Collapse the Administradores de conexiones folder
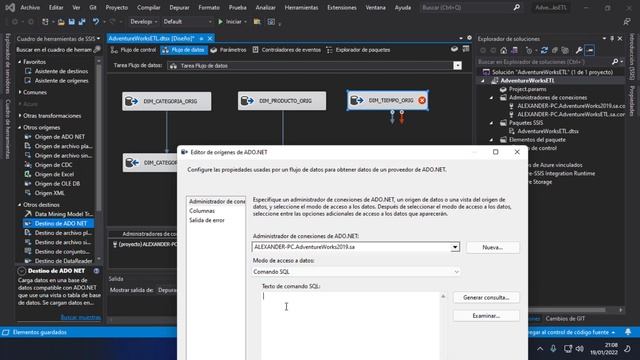 click(x=491, y=98)
